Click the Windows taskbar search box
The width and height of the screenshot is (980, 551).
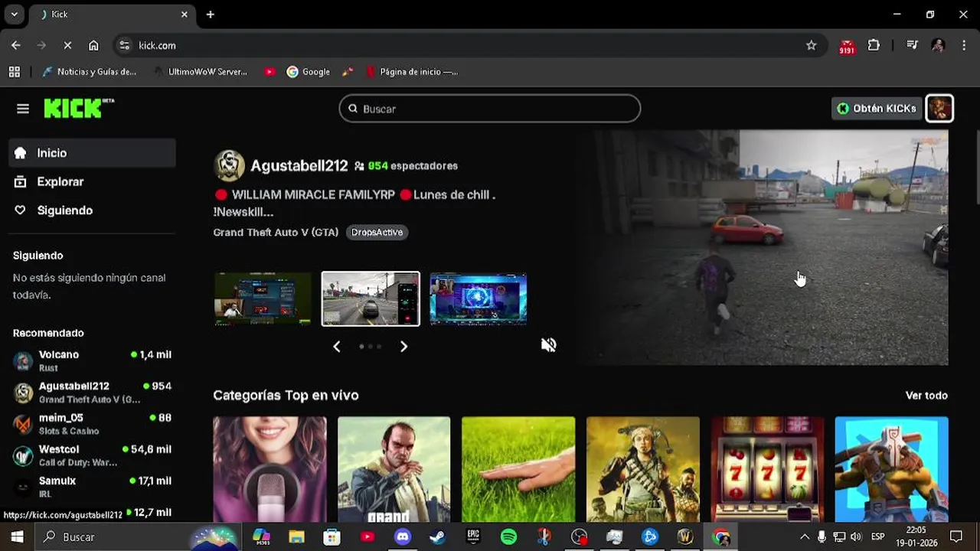click(x=138, y=537)
